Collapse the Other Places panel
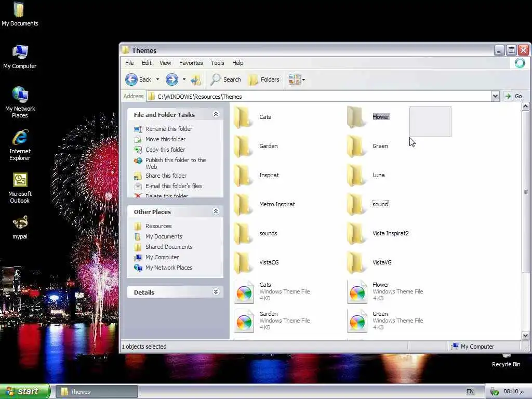This screenshot has width=532, height=399. (x=216, y=211)
